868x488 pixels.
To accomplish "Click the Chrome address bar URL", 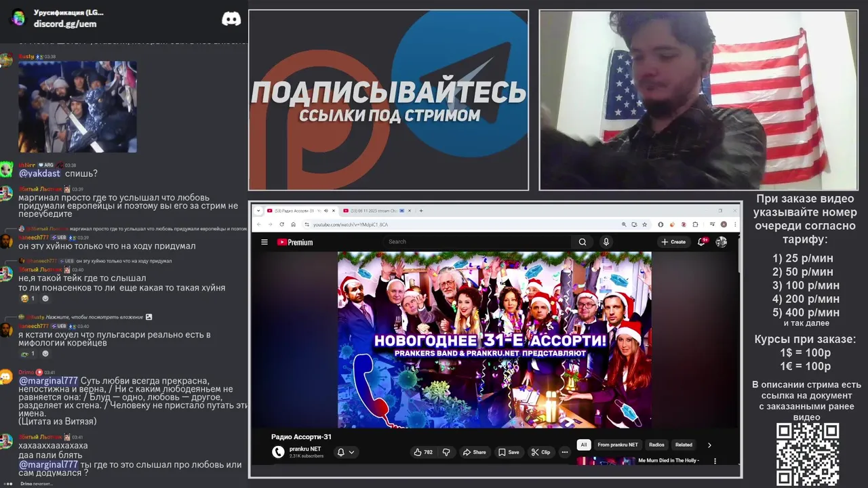I will pos(351,224).
